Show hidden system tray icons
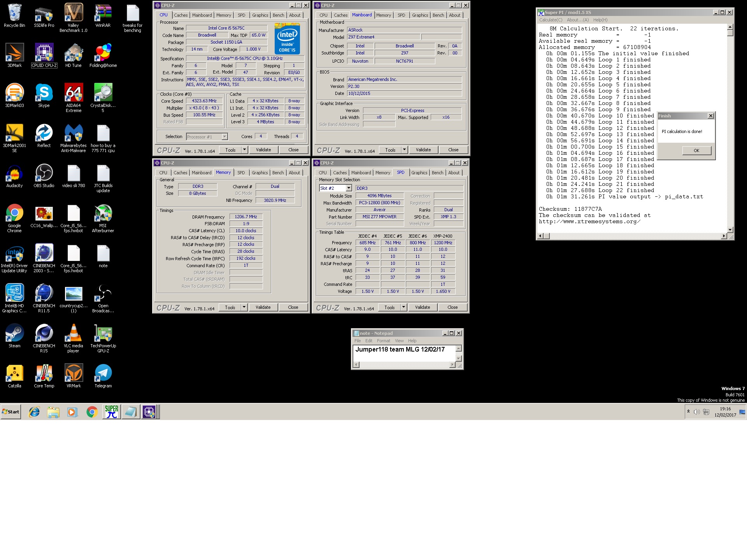The width and height of the screenshot is (747, 560). [688, 411]
